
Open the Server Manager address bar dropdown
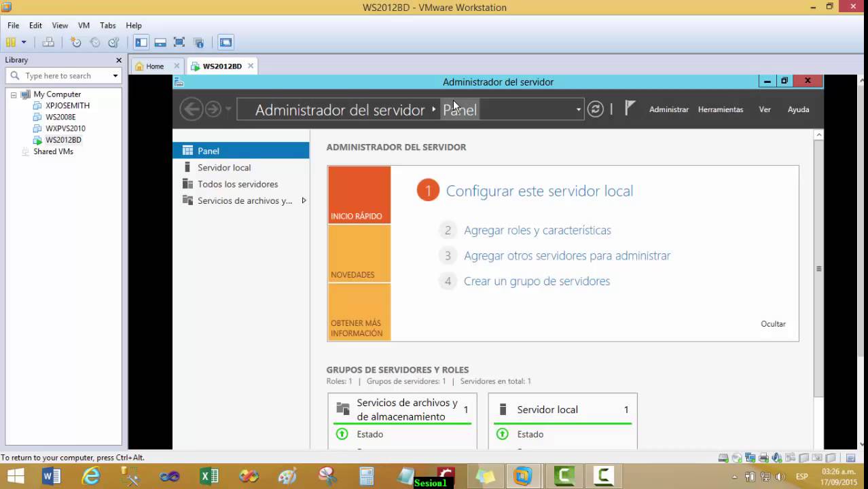point(579,109)
